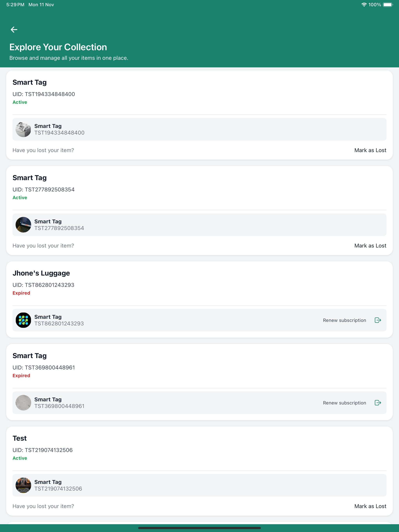Mark Test tag as lost
The image size is (399, 532).
coord(370,506)
